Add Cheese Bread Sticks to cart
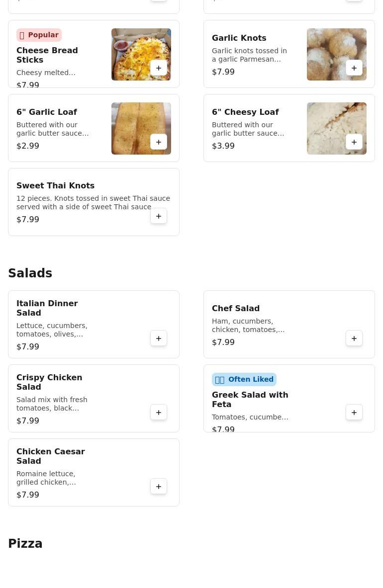Image resolution: width=383 pixels, height=588 pixels. 159,68
